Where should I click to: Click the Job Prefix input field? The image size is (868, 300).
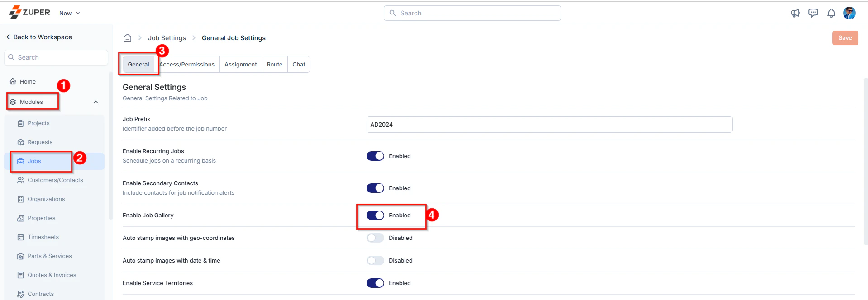coord(549,124)
